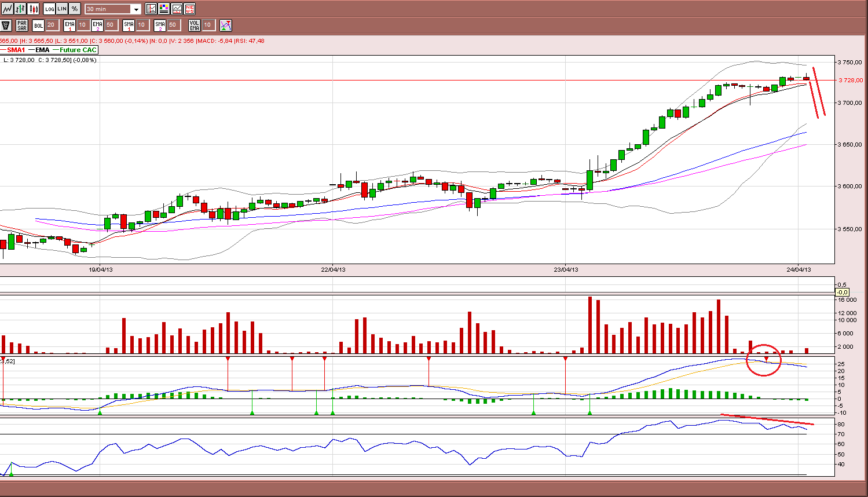The height and width of the screenshot is (497, 868).
Task: Click the 12 000 volume axis label
Action: tap(847, 313)
